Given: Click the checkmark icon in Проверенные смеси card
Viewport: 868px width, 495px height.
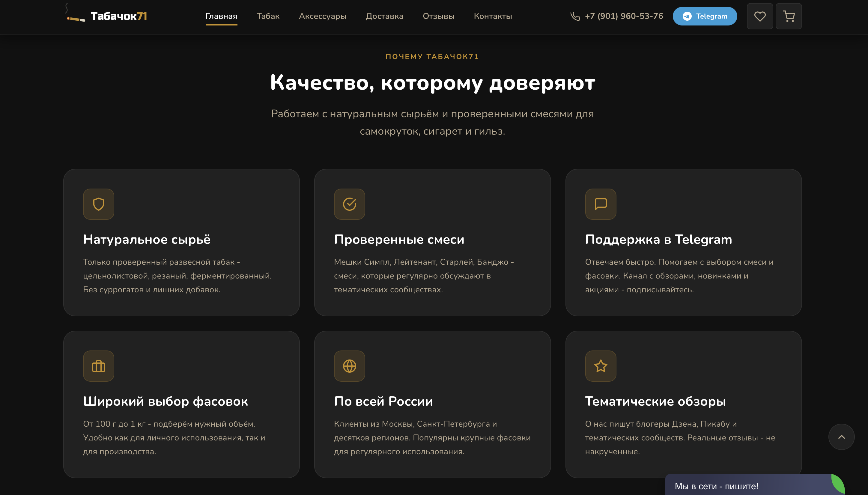Looking at the screenshot, I should click(350, 204).
